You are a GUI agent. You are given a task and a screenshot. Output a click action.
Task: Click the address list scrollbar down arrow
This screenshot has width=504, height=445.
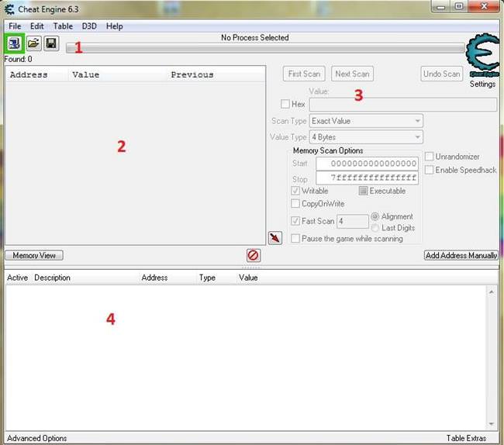(492, 424)
